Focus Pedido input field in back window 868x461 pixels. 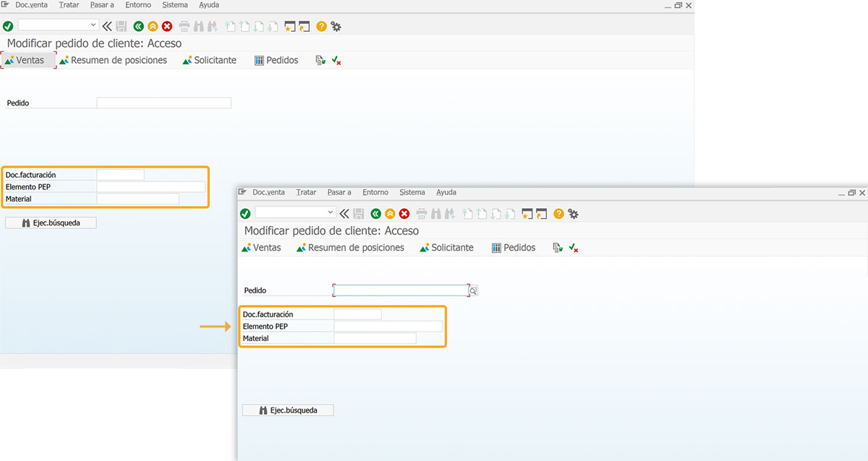pyautogui.click(x=164, y=103)
